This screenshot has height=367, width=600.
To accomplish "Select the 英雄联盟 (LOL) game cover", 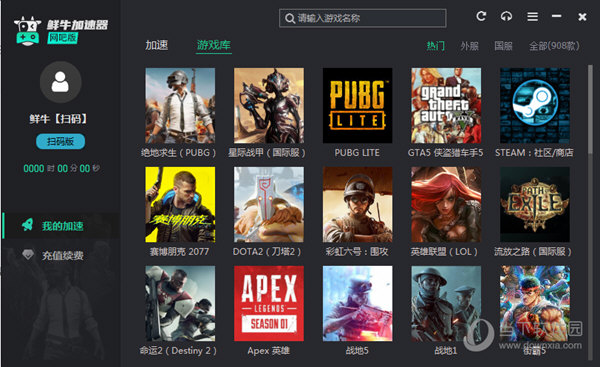I will coord(446,204).
